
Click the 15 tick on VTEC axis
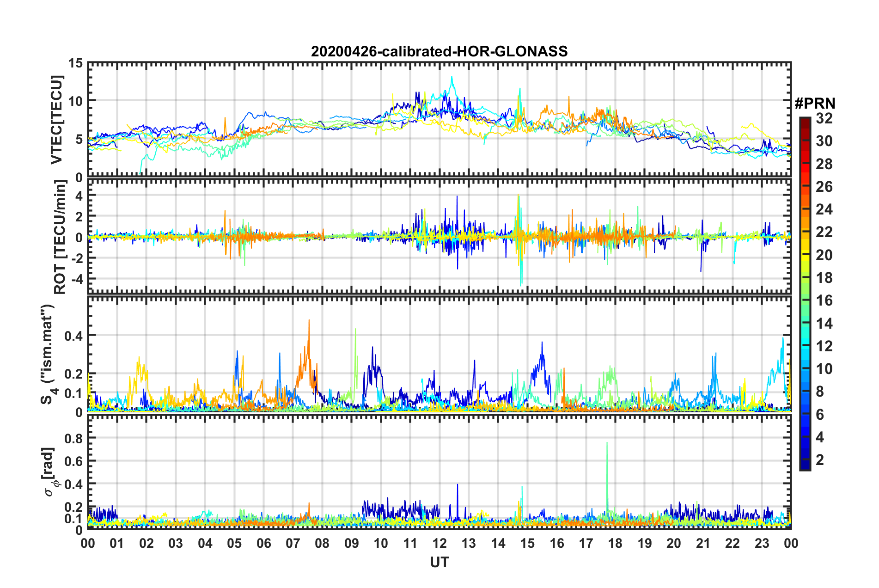76,63
